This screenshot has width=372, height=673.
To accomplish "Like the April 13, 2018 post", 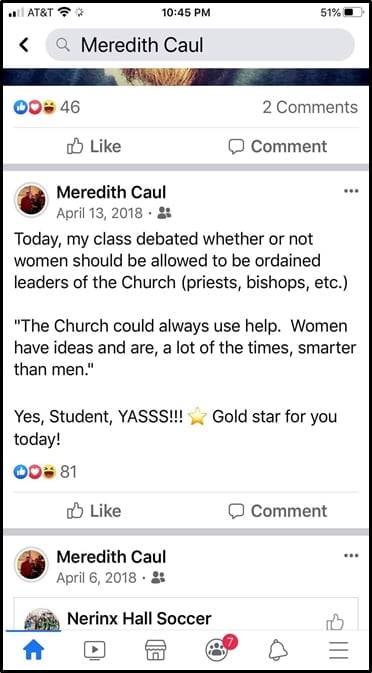I will pyautogui.click(x=94, y=511).
